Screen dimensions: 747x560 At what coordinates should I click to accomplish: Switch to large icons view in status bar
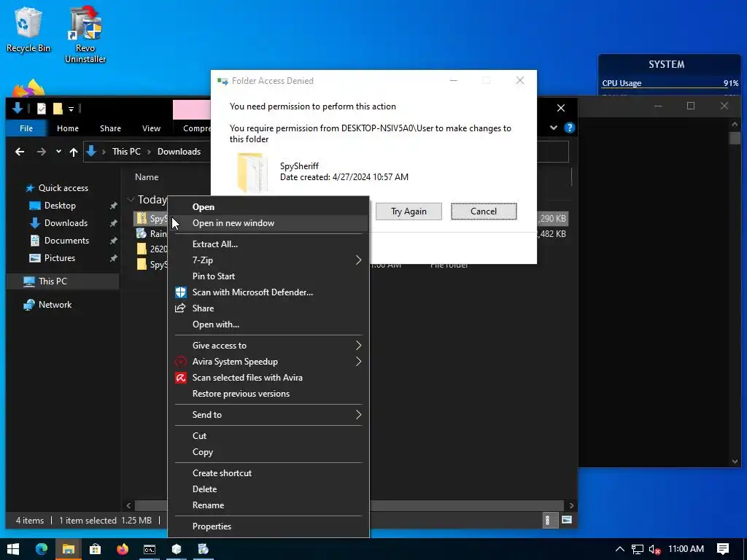tap(566, 520)
